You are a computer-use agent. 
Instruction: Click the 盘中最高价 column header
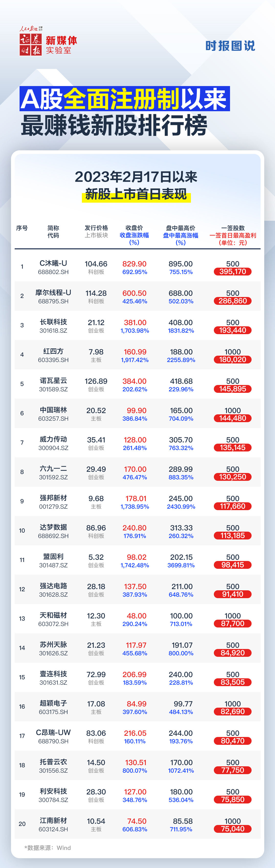pyautogui.click(x=181, y=228)
